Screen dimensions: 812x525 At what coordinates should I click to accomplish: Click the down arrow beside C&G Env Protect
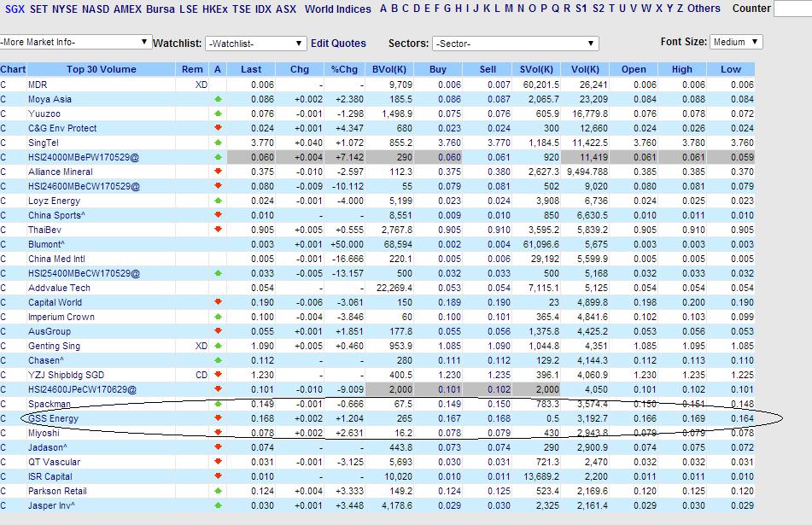pyautogui.click(x=218, y=127)
